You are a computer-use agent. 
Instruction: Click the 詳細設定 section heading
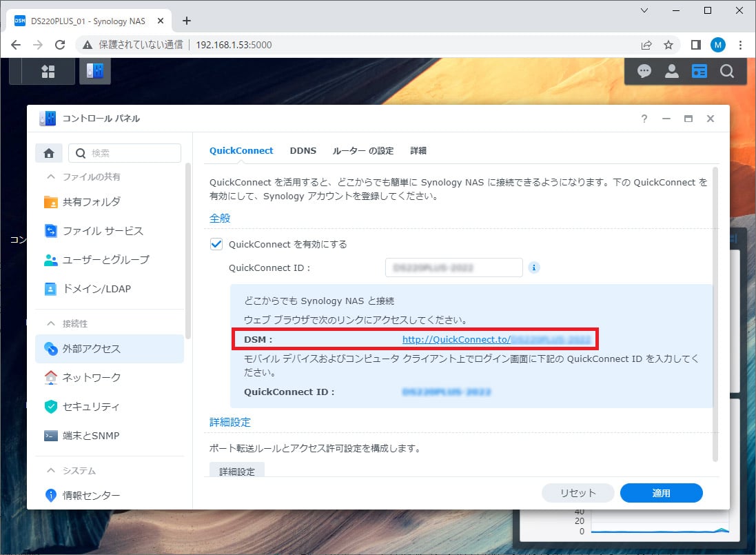click(230, 422)
